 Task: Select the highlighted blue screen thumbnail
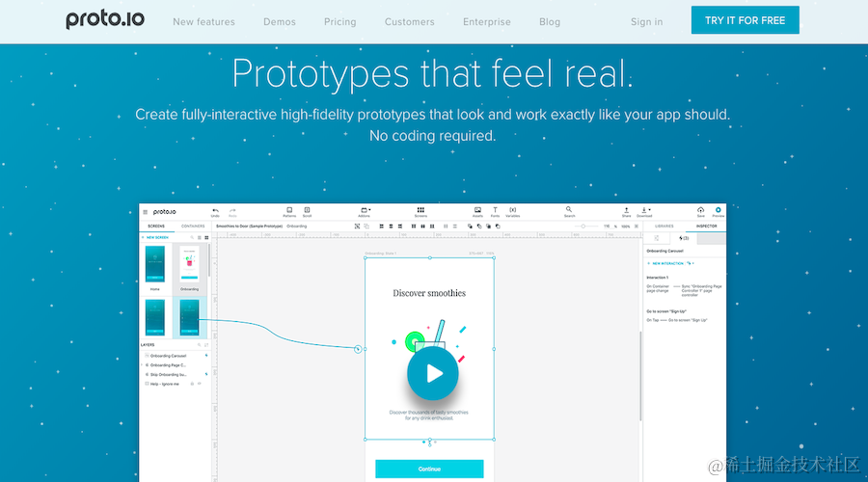click(189, 317)
